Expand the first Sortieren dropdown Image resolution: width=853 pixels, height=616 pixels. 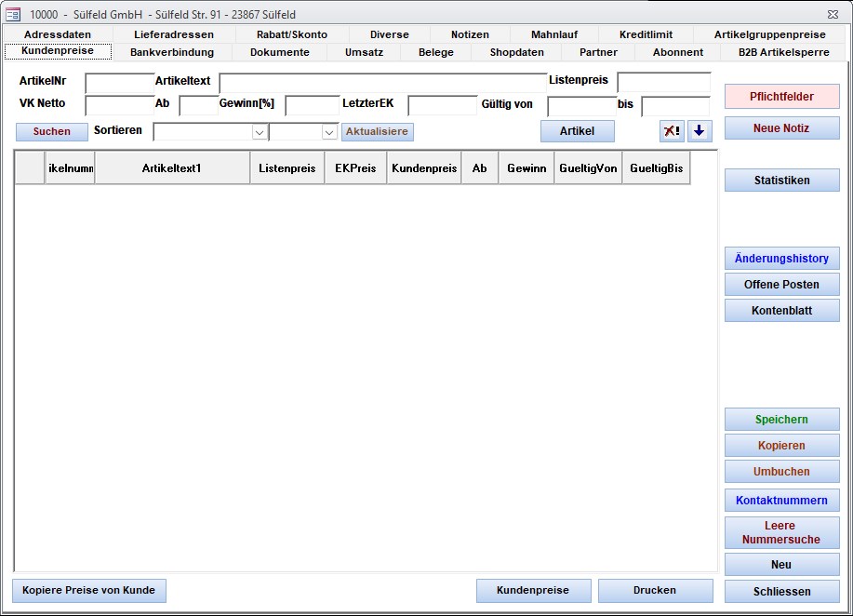(x=259, y=132)
